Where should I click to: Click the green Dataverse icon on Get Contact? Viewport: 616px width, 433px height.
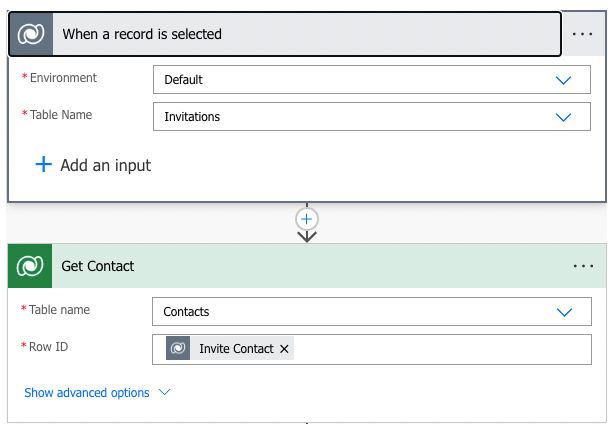point(31,266)
